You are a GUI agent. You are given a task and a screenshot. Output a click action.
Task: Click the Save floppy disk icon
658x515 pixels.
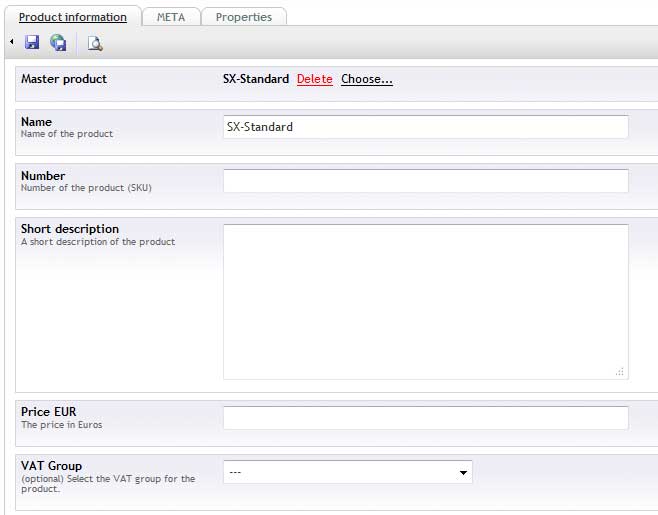(x=32, y=42)
